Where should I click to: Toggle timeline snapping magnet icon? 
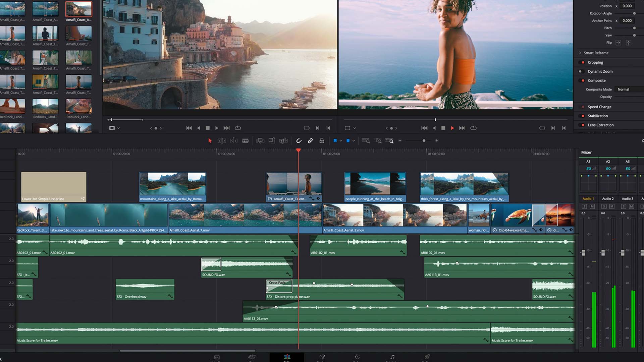tap(299, 141)
